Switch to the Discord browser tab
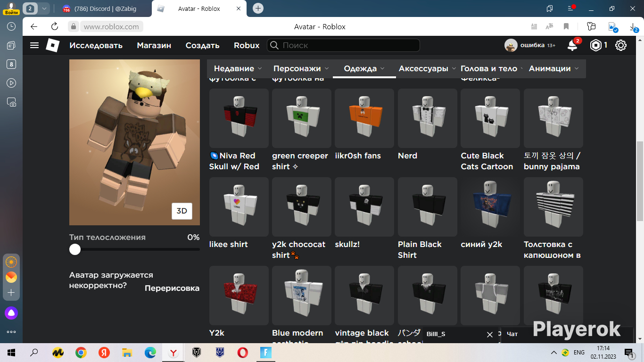644x362 pixels. [104, 8]
